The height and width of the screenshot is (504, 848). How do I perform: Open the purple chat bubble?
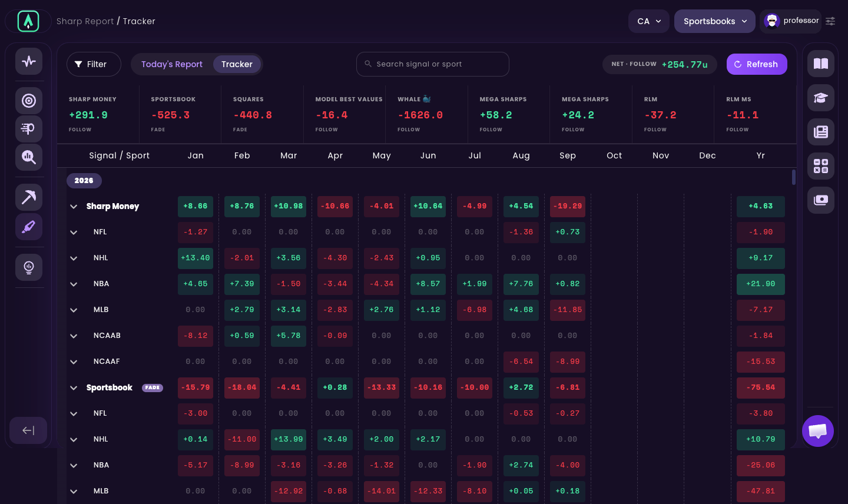pyautogui.click(x=818, y=431)
